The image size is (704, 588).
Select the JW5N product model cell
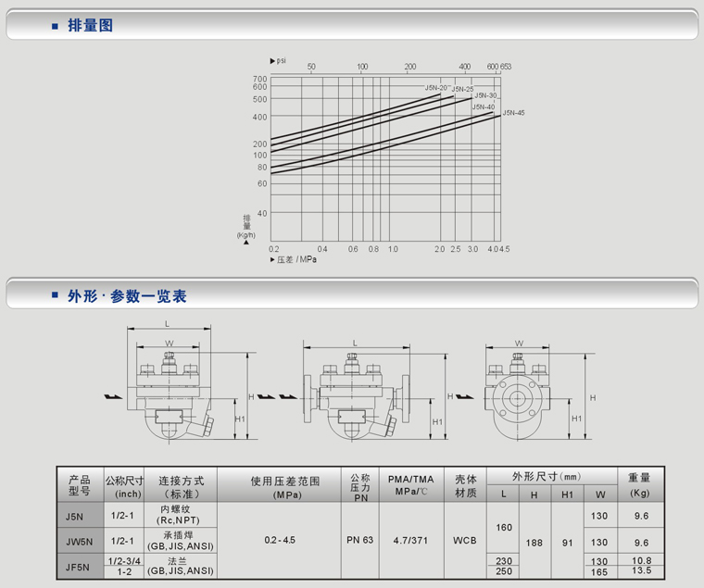79,541
